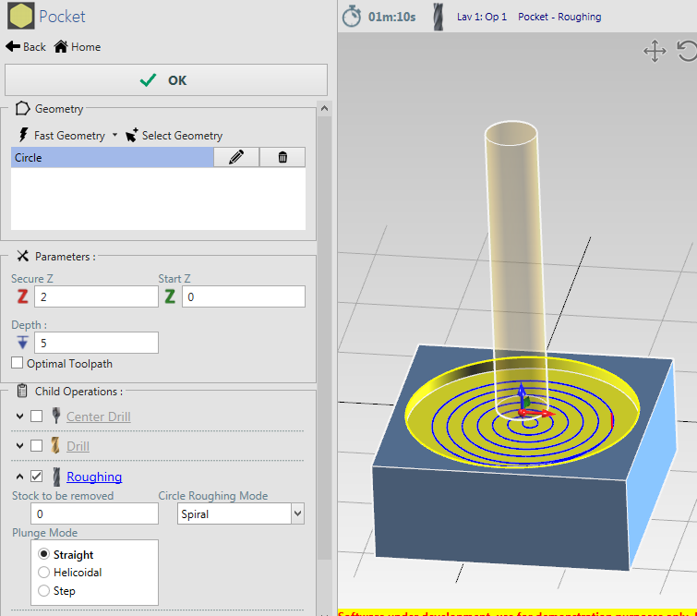Open the Drill link
The height and width of the screenshot is (616, 697).
coord(78,446)
